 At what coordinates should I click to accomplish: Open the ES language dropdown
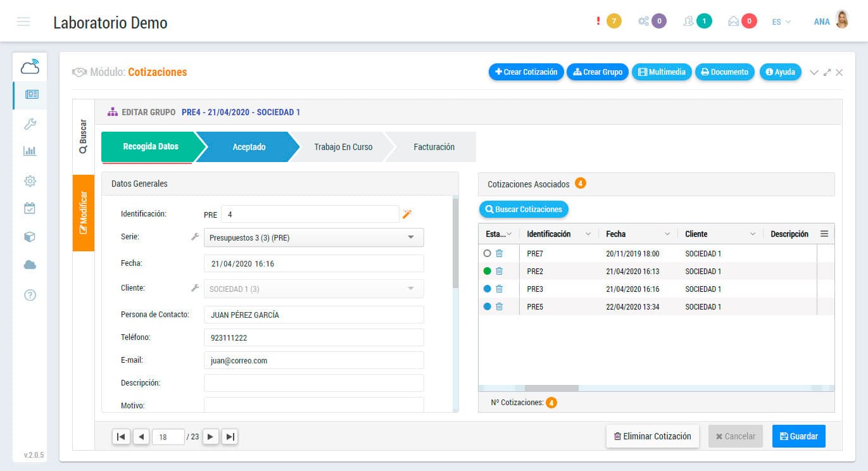[x=781, y=22]
